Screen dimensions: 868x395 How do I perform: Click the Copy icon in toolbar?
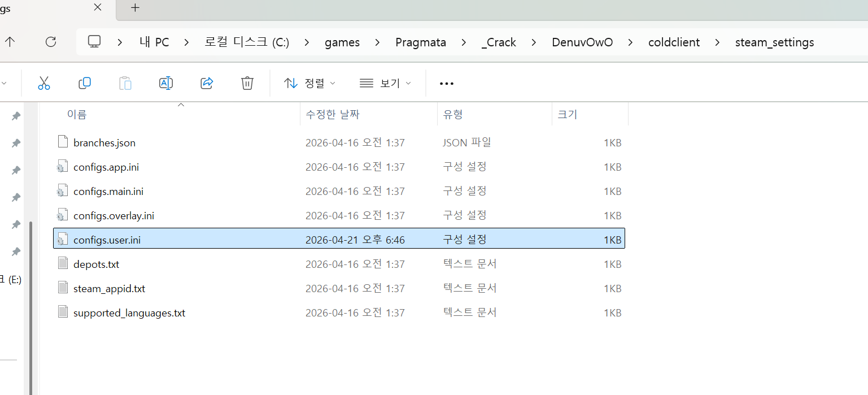point(85,83)
